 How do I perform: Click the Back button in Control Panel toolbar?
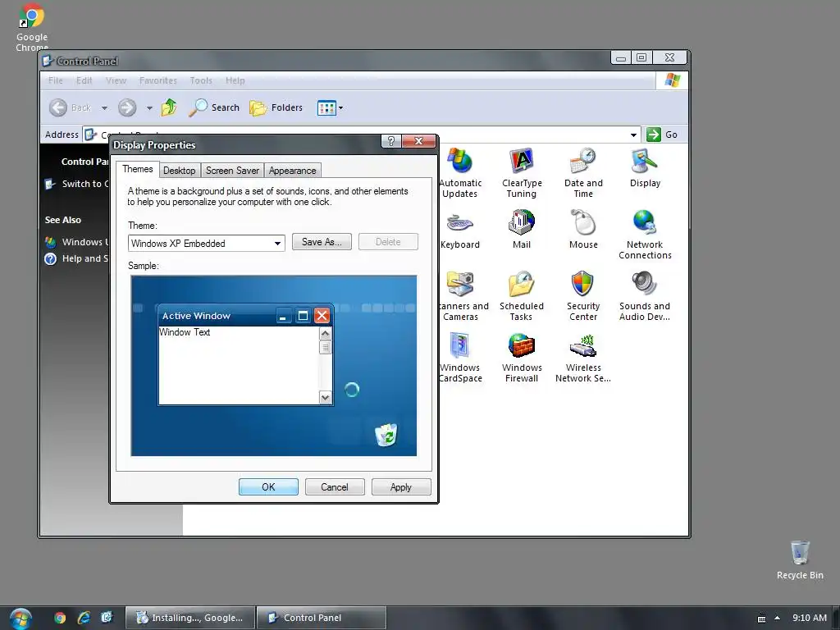(x=71, y=107)
